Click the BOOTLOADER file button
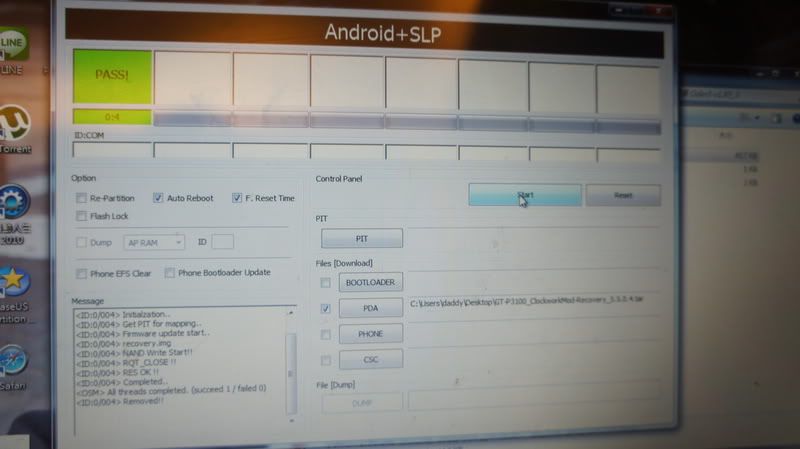800x449 pixels. coord(370,282)
